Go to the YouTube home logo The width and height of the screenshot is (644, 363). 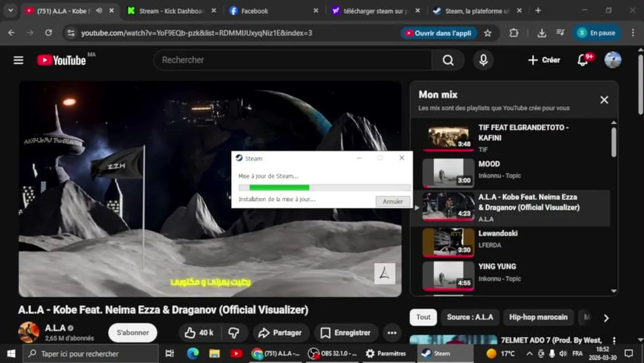[x=61, y=60]
